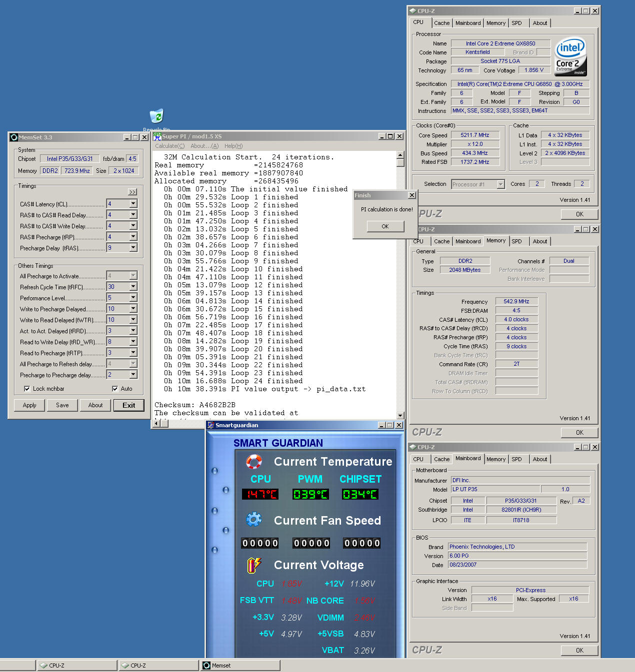Click the Smartguardian title bar icon
635x672 pixels.
[x=211, y=425]
